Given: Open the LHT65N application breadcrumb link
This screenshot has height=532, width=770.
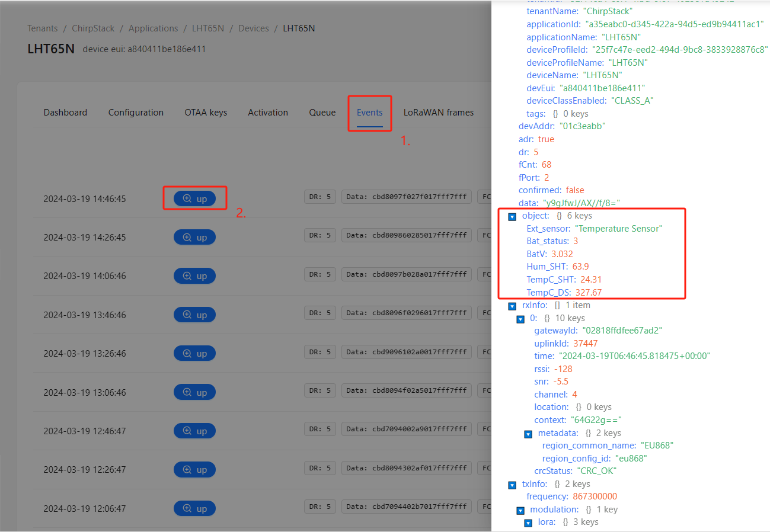Looking at the screenshot, I should 208,28.
